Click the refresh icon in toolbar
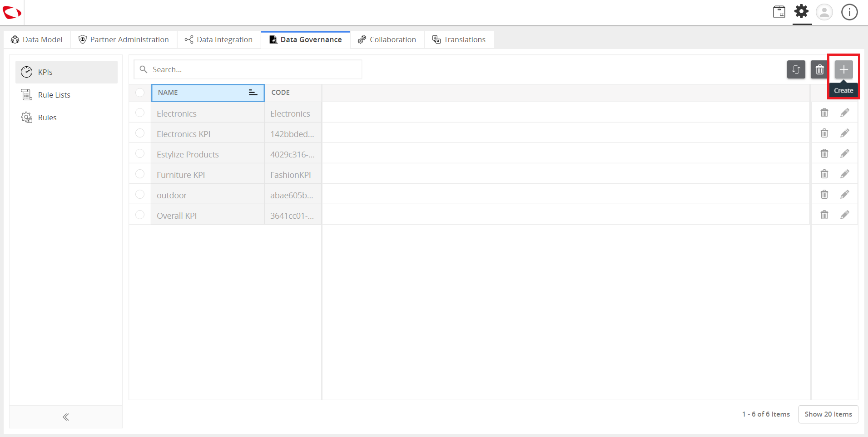 (796, 69)
